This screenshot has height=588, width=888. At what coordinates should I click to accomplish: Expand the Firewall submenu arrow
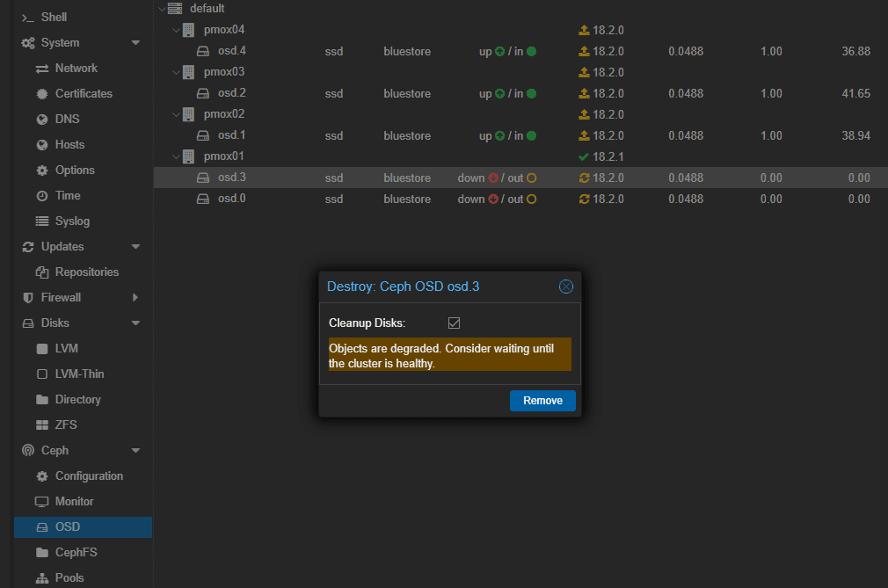pyautogui.click(x=135, y=298)
